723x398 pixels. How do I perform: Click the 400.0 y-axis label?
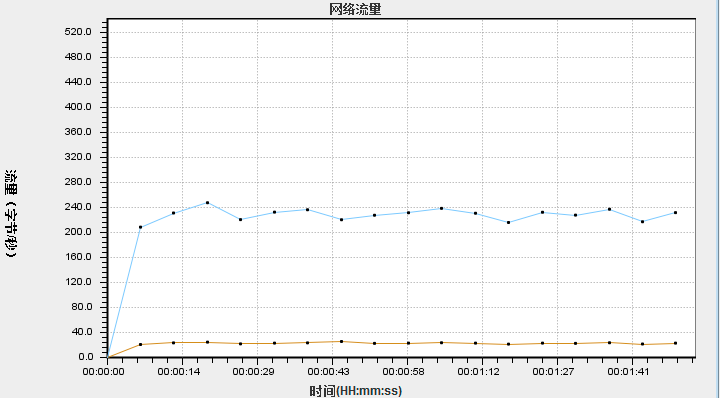(78, 107)
